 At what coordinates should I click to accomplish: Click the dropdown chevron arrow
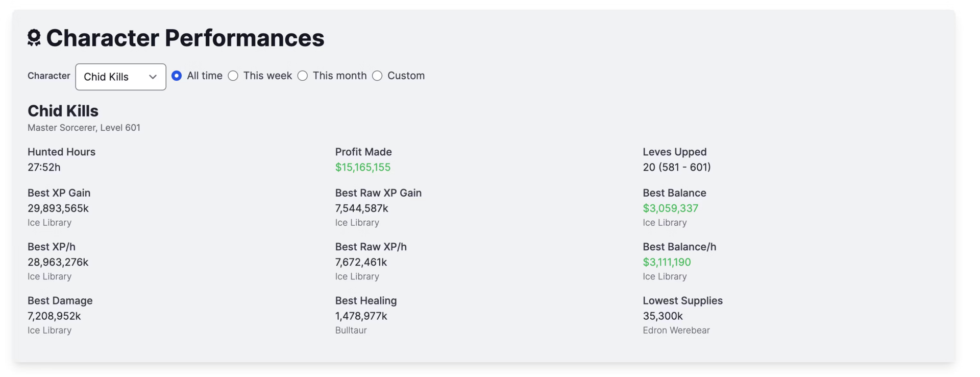pyautogui.click(x=153, y=77)
